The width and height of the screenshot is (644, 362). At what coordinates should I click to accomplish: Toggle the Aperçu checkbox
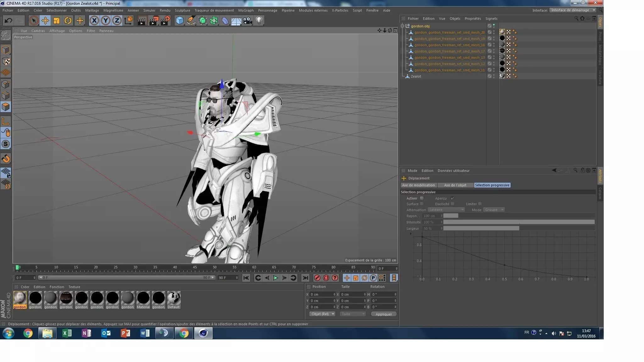(x=452, y=198)
